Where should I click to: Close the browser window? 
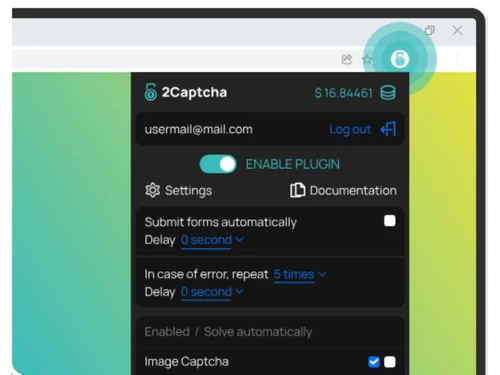(457, 30)
